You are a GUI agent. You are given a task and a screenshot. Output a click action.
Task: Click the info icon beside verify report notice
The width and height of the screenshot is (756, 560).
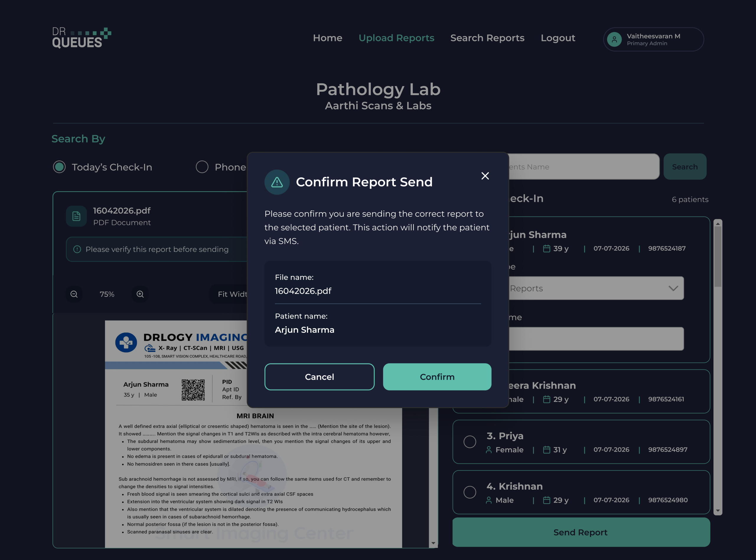point(77,249)
